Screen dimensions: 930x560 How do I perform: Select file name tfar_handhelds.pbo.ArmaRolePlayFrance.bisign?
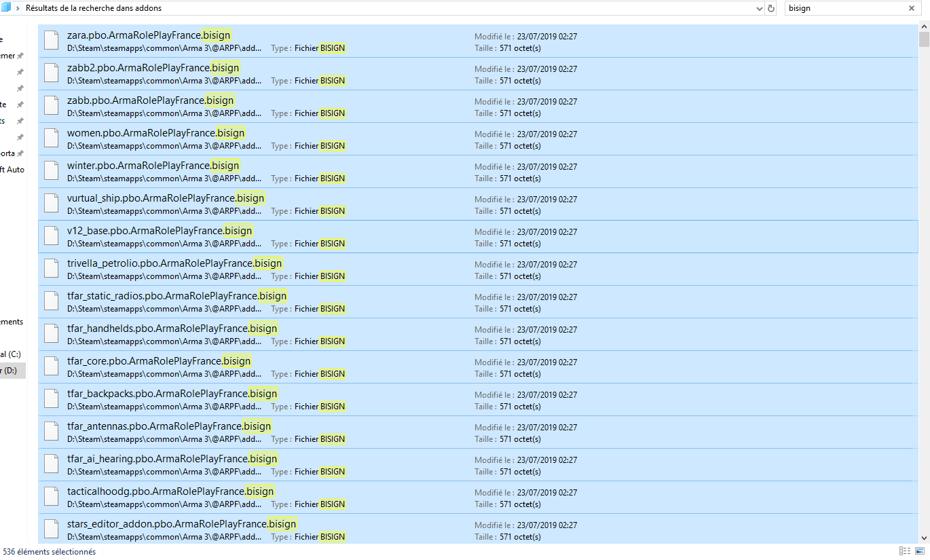click(172, 328)
